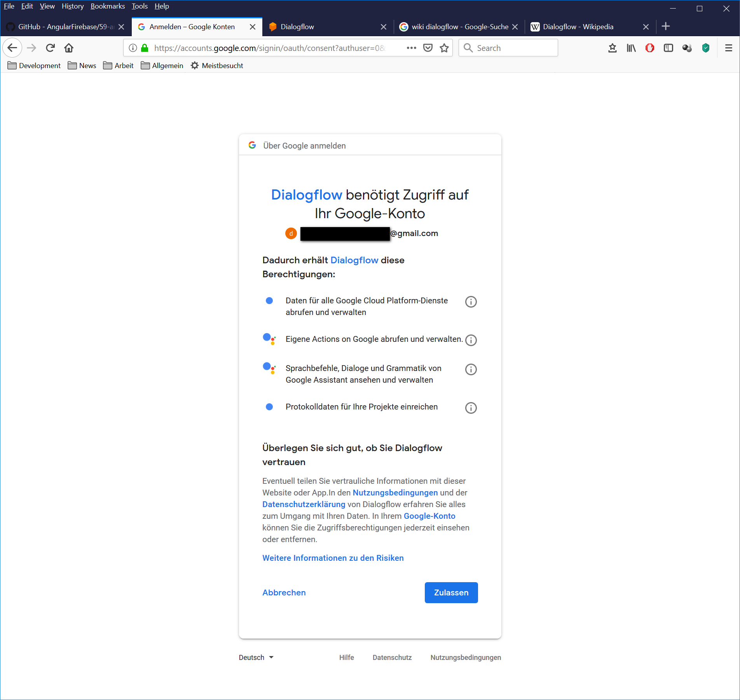Click the orange account avatar
The image size is (740, 700).
pos(291,233)
